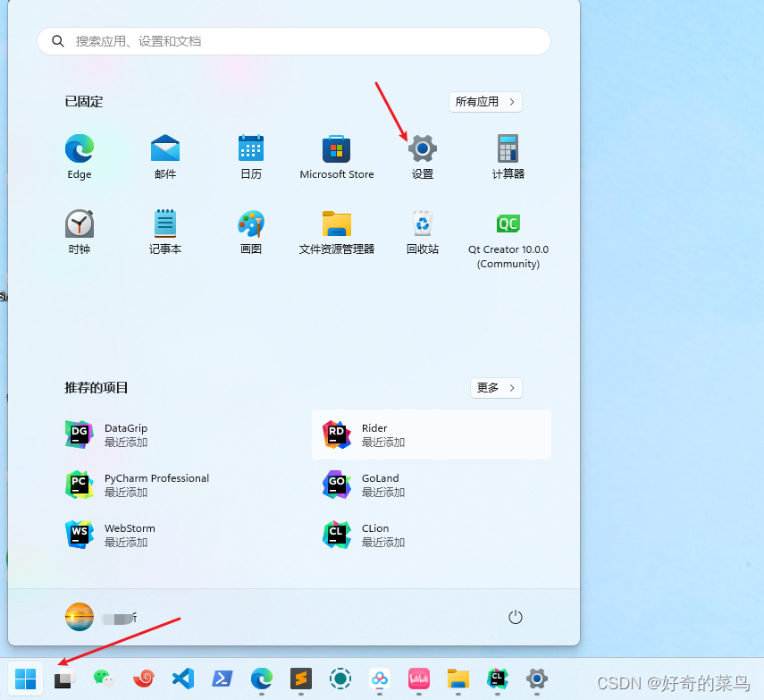This screenshot has height=700, width=764.
Task: Open File Explorer folder on taskbar
Action: pyautogui.click(x=458, y=679)
